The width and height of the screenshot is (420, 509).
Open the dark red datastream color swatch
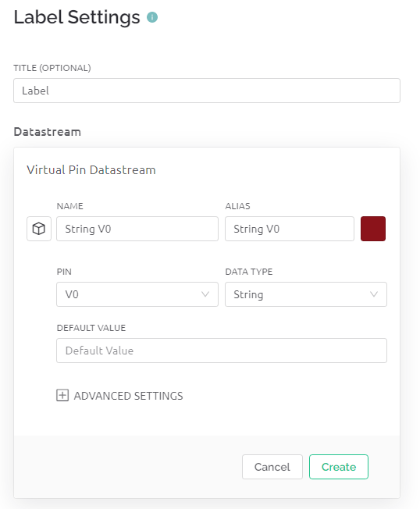click(373, 229)
